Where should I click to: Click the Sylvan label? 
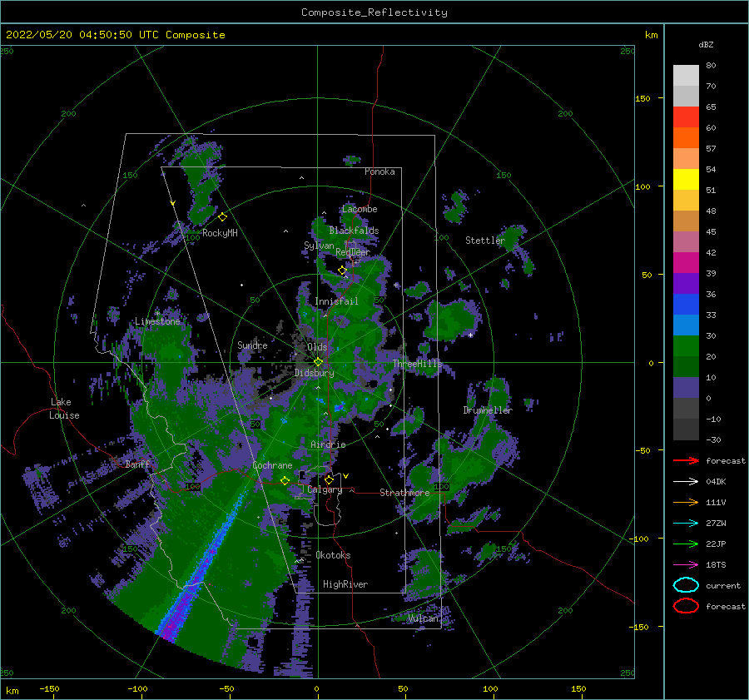pos(319,246)
